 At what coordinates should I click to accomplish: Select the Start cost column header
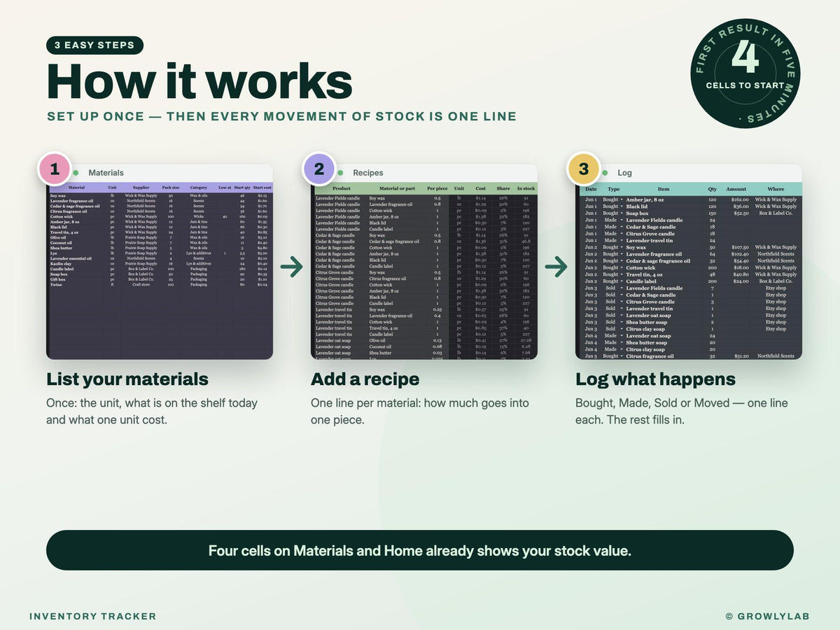point(262,188)
